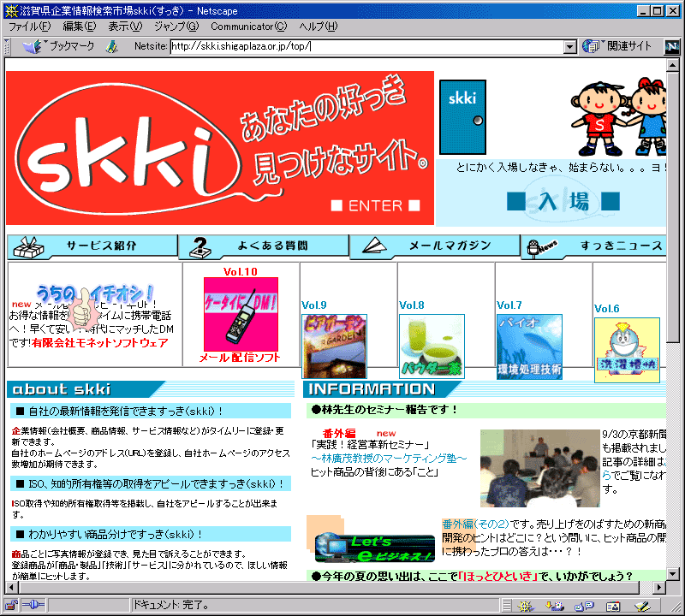
Task: Open the ジャンプ(G) menu
Action: coord(176,27)
